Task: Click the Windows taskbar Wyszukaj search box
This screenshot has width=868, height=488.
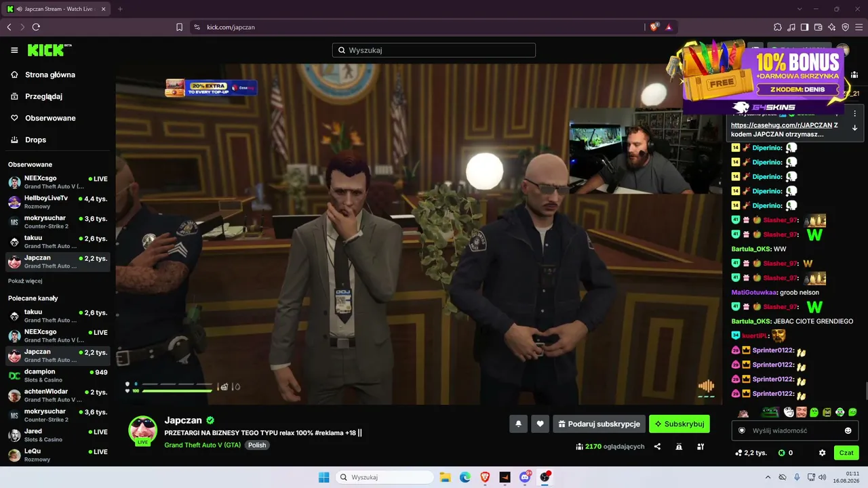Action: click(385, 477)
